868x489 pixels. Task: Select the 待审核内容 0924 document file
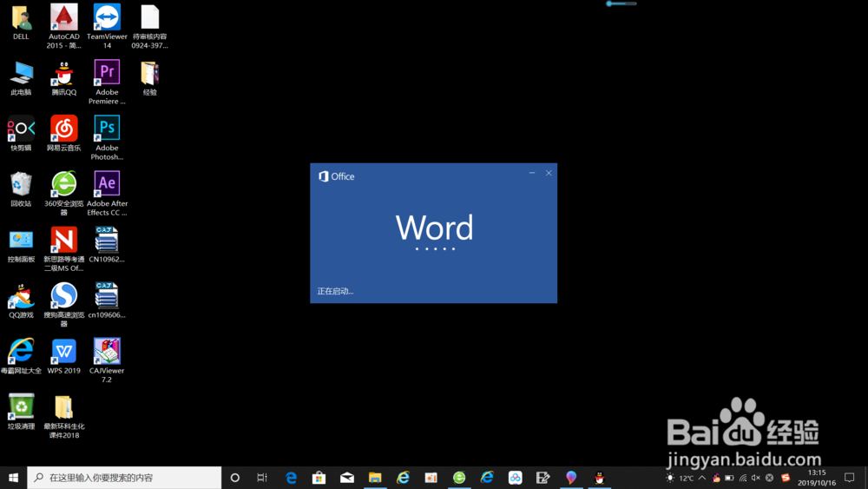coord(149,26)
